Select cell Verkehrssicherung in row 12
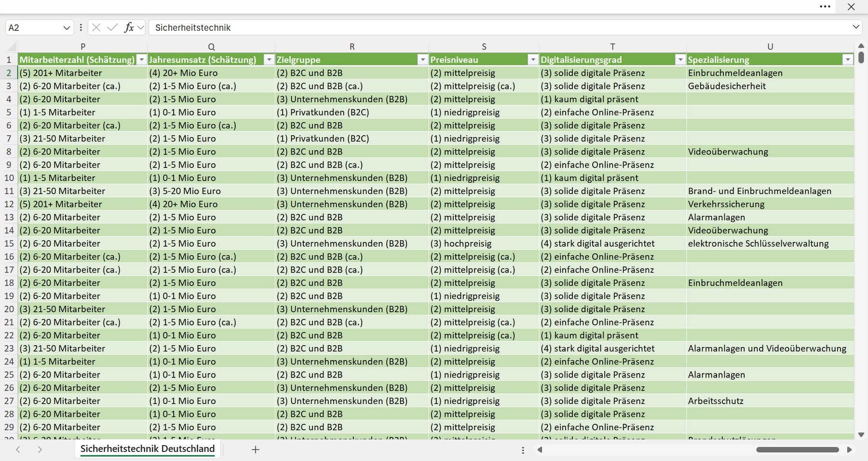868x461 pixels. 770,204
